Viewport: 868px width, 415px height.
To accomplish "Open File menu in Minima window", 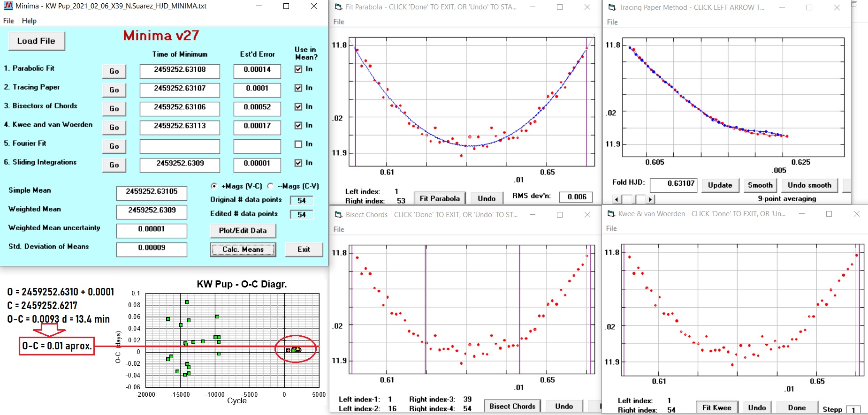I will click(x=8, y=21).
